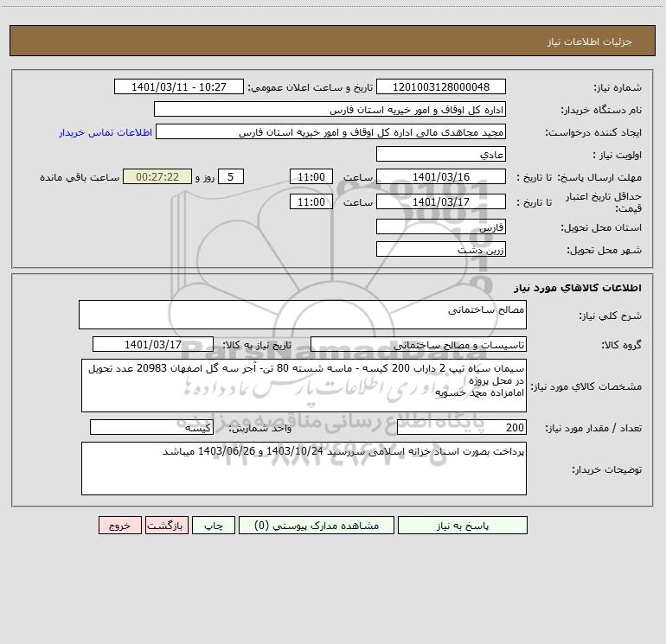Image resolution: width=666 pixels, height=644 pixels.
Task: Click the remaining time countdown 00:27:22
Action: pos(157,176)
